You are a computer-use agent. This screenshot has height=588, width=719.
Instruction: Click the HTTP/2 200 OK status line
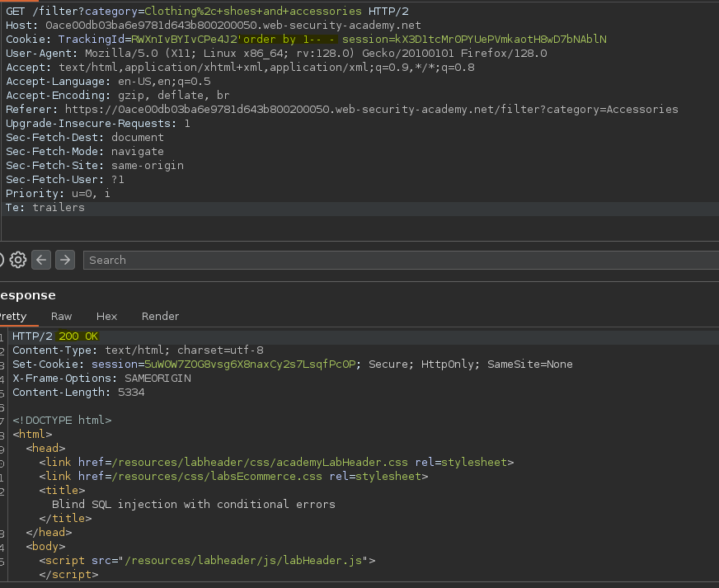click(x=55, y=336)
